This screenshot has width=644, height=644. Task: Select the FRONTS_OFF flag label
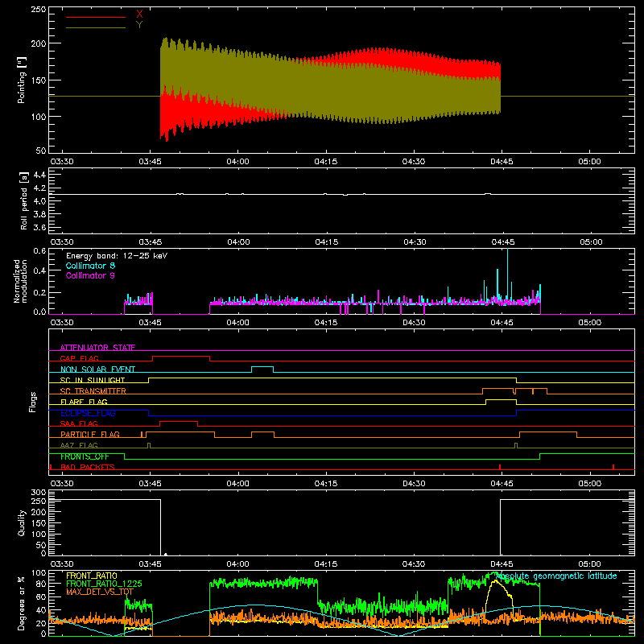pyautogui.click(x=85, y=456)
